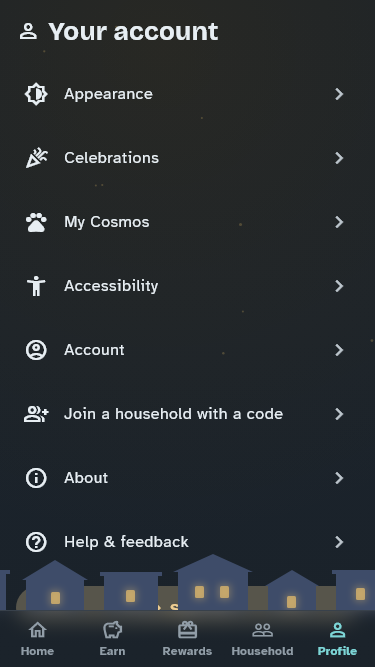
Task: Go to the Home tab
Action: 37,638
